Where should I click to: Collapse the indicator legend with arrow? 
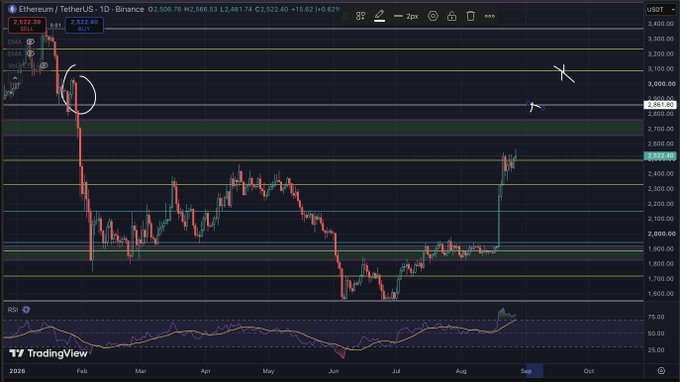pos(15,78)
